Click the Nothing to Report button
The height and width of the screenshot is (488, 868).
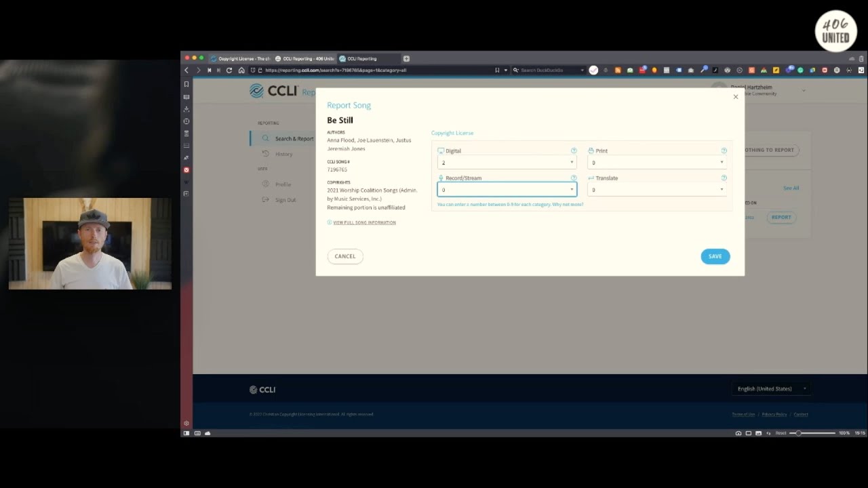pyautogui.click(x=770, y=150)
